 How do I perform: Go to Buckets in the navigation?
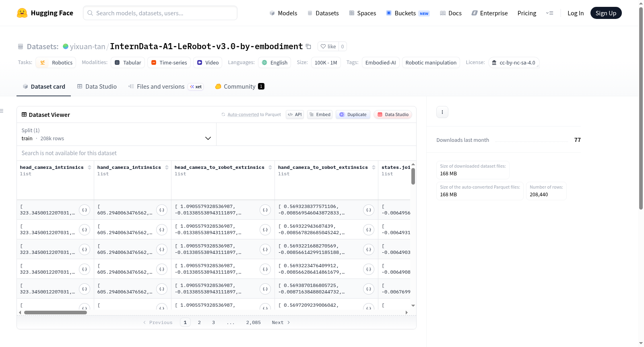(x=408, y=13)
